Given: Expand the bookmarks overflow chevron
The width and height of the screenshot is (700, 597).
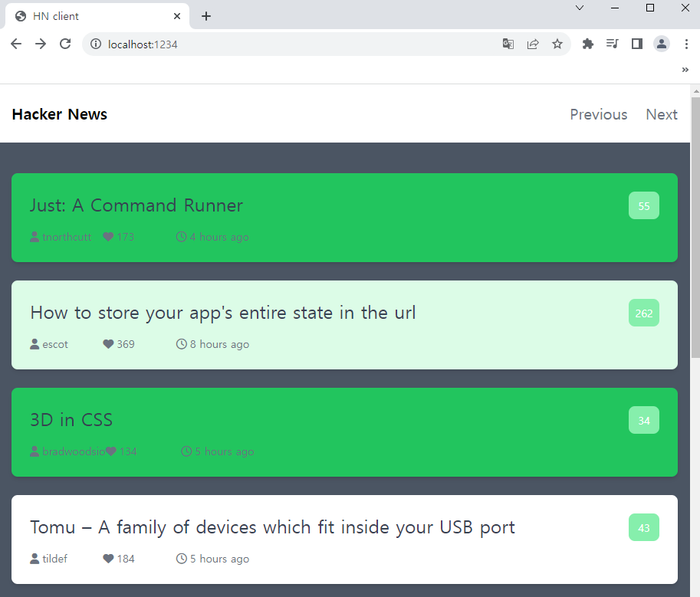Looking at the screenshot, I should tap(685, 70).
